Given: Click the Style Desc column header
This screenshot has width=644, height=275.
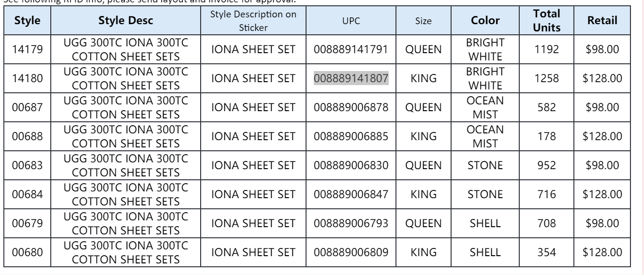Looking at the screenshot, I should (x=125, y=21).
